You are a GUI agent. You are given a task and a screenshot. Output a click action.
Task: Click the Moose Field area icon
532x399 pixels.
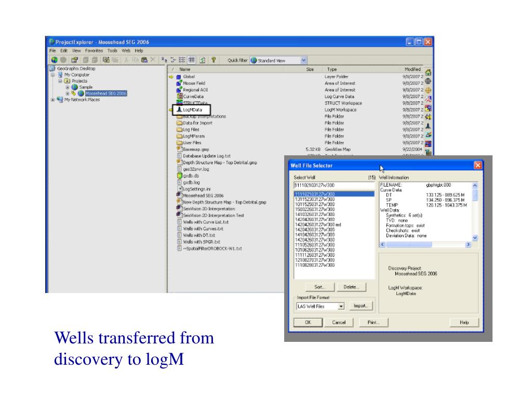179,83
